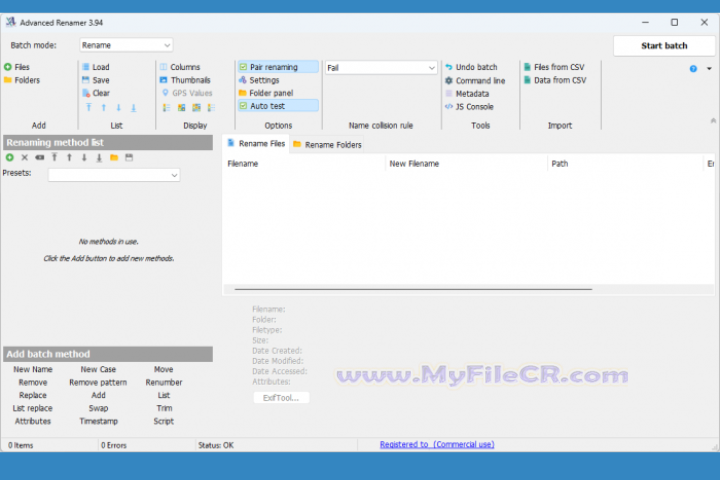Expand the arrow next to help icon

709,69
